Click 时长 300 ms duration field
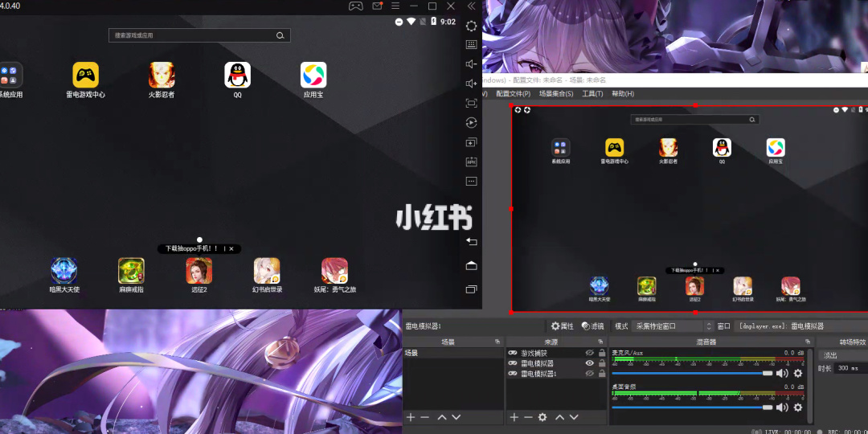 pos(851,368)
